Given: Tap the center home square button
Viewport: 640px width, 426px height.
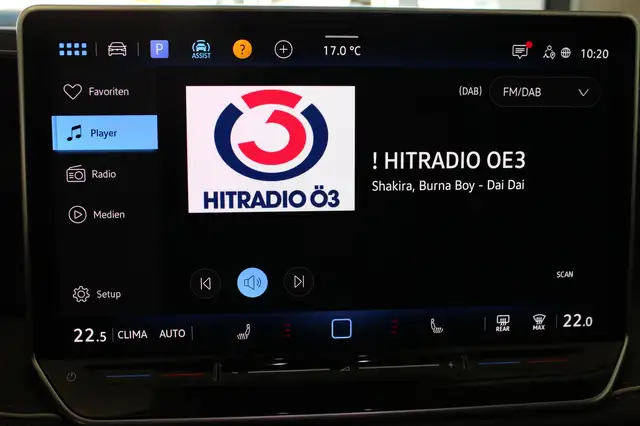Looking at the screenshot, I should pos(342,328).
